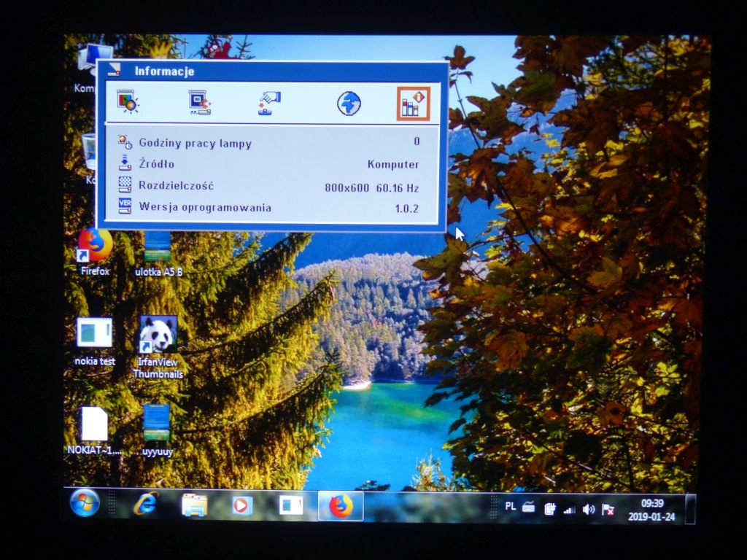The width and height of the screenshot is (747, 560).
Task: Switch to the image settings tab icon
Action: point(126,102)
